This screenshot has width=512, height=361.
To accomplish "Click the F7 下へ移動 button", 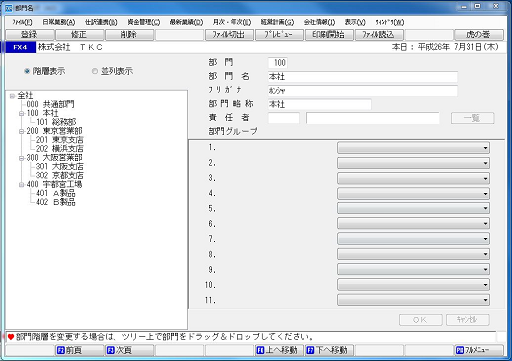I will (x=329, y=350).
